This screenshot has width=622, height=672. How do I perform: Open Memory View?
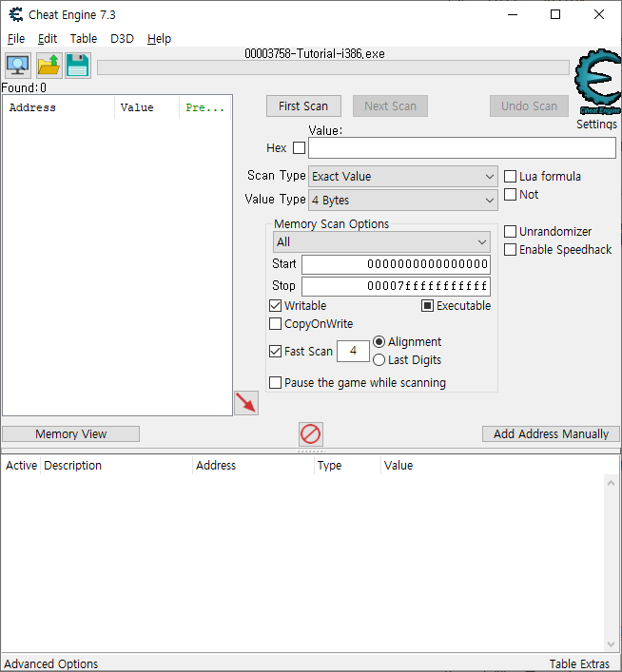(x=70, y=433)
